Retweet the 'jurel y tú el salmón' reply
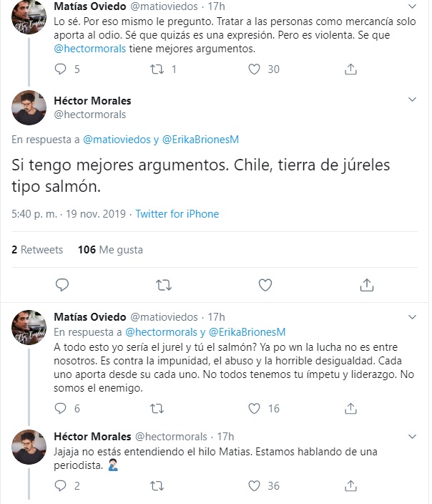The height and width of the screenshot is (504, 432). click(157, 409)
